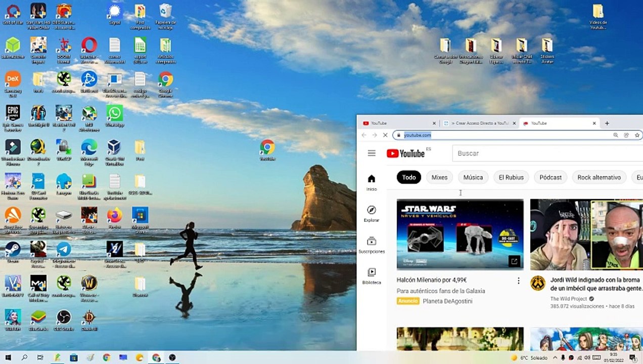643x364 pixels.
Task: Go to YouTube home via logo
Action: [406, 153]
